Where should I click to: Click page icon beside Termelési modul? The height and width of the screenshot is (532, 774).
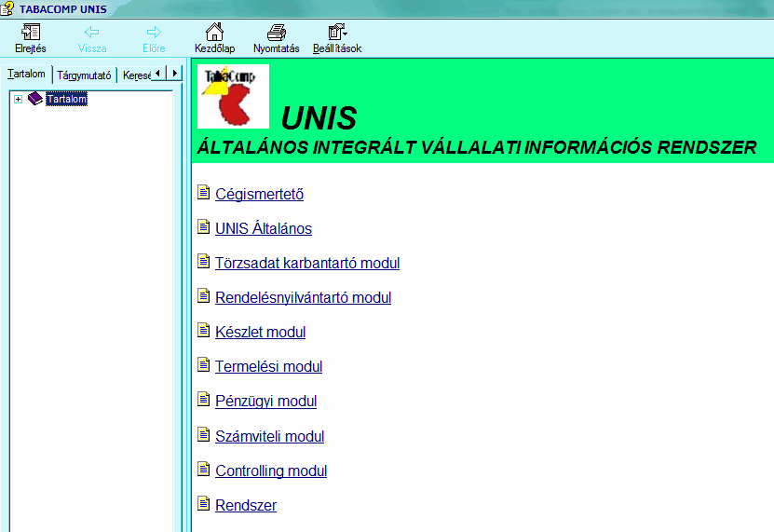point(203,364)
